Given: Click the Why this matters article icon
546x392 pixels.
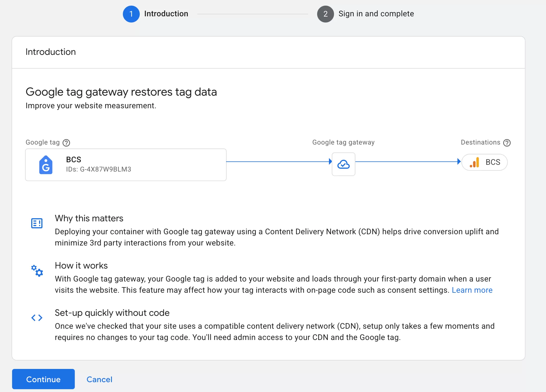Looking at the screenshot, I should [x=37, y=223].
